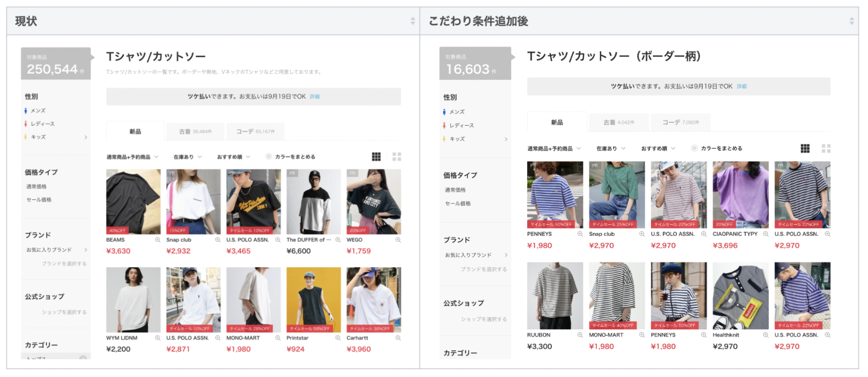
Task: Expand お気に入りブランド in こだわり条件追加後 sidebar
Action: pyautogui.click(x=506, y=255)
